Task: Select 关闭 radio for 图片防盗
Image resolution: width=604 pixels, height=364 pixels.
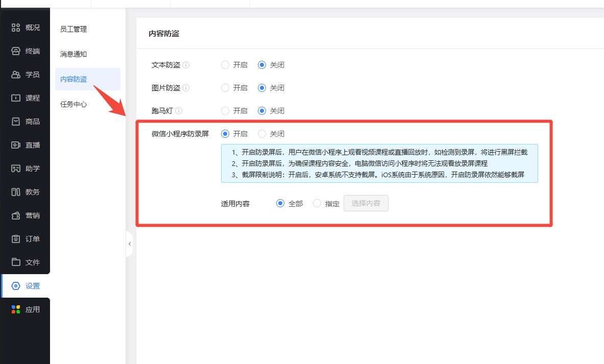Action: [262, 88]
